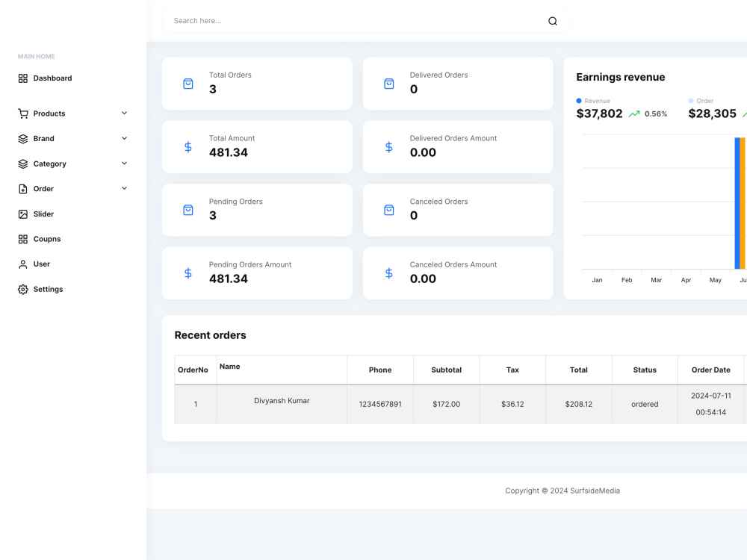
Task: Click Pending Orders Amount dollar icon
Action: click(x=188, y=273)
